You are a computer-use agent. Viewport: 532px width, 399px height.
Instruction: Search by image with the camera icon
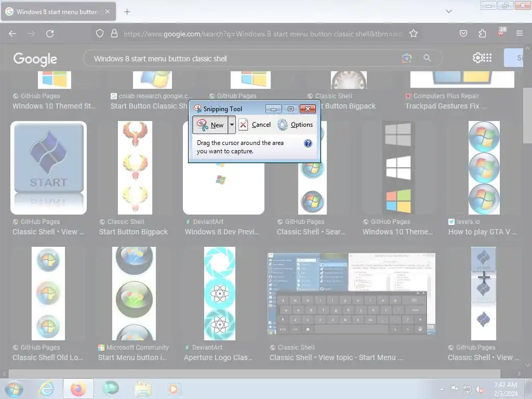(406, 58)
